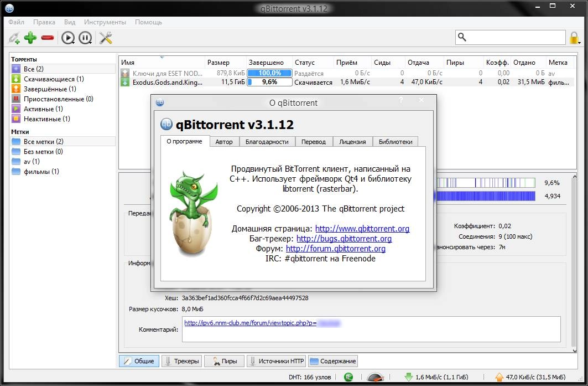Viewport: 588px width, 386px height.
Task: Select label Без метки (0)
Action: pyautogui.click(x=63, y=151)
